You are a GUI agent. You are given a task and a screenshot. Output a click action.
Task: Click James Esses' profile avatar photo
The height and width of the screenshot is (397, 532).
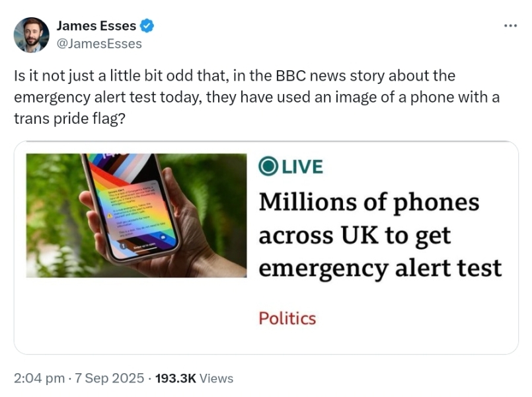point(31,34)
